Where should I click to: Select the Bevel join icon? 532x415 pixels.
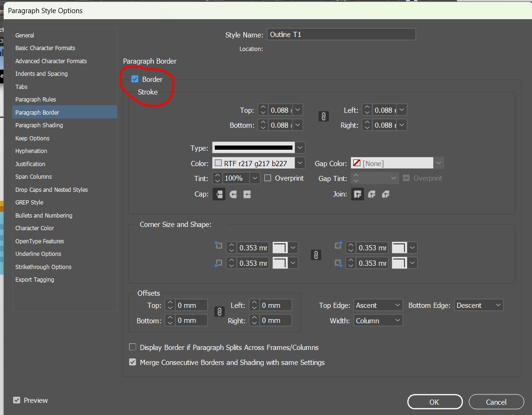[385, 194]
